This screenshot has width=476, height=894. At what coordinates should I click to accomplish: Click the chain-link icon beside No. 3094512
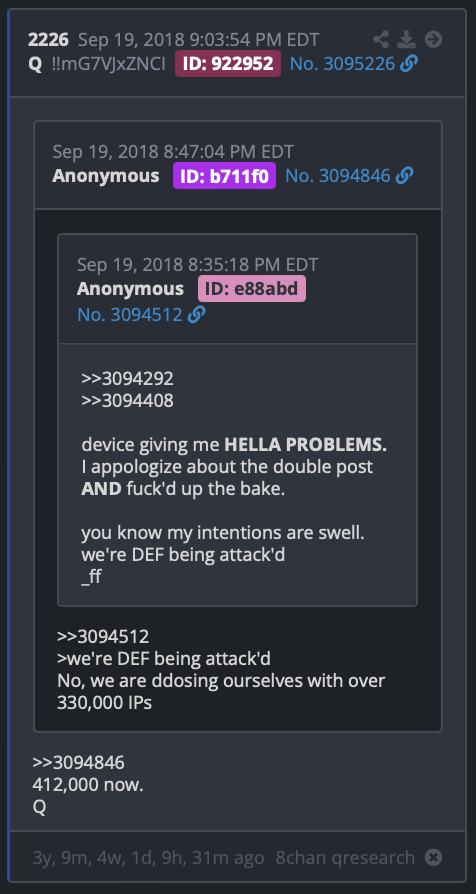tap(197, 314)
